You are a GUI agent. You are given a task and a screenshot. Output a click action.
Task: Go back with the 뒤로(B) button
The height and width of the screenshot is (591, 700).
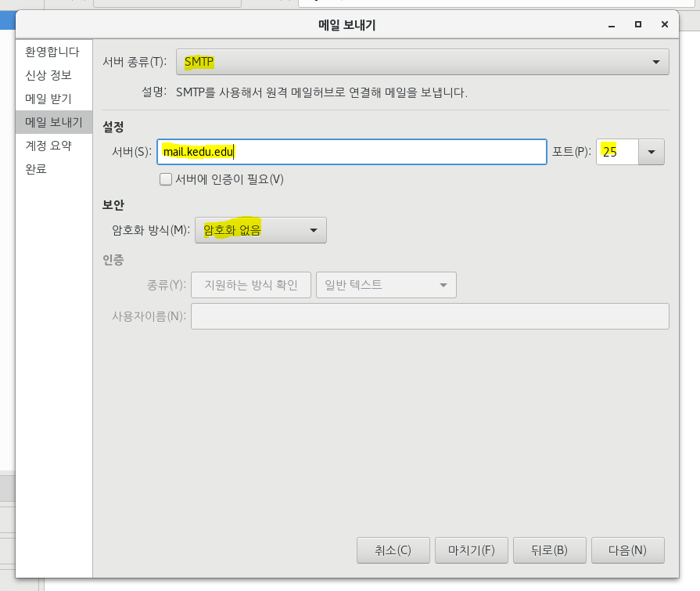tap(550, 550)
